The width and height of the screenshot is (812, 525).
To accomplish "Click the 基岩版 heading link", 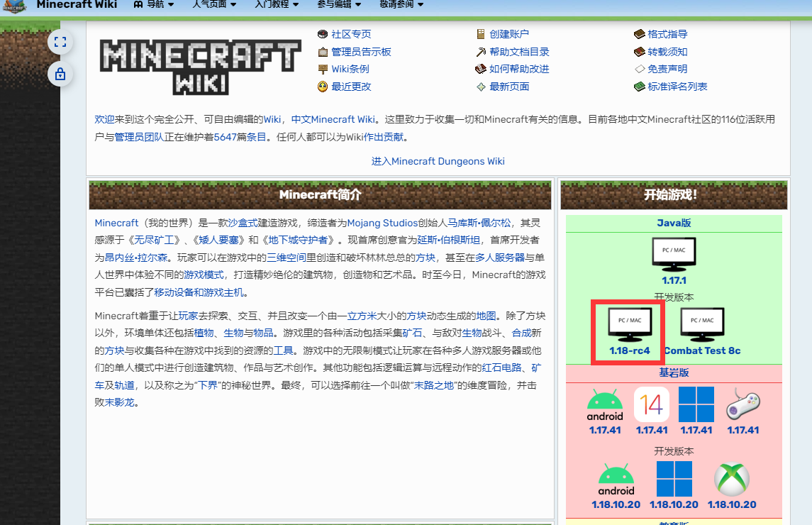I will (674, 372).
